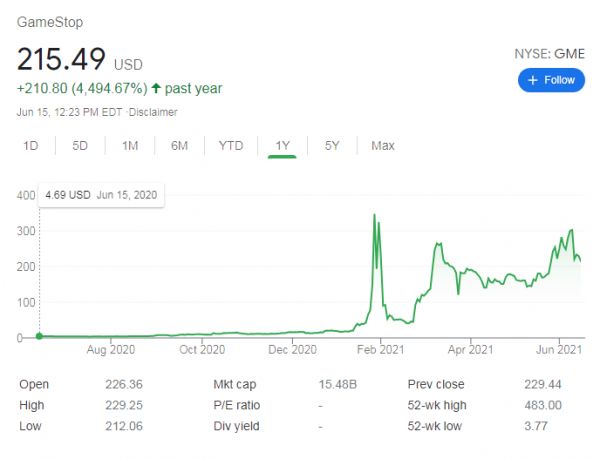The height and width of the screenshot is (459, 600).
Task: Click the green start marker dot on chart
Action: pyautogui.click(x=39, y=336)
